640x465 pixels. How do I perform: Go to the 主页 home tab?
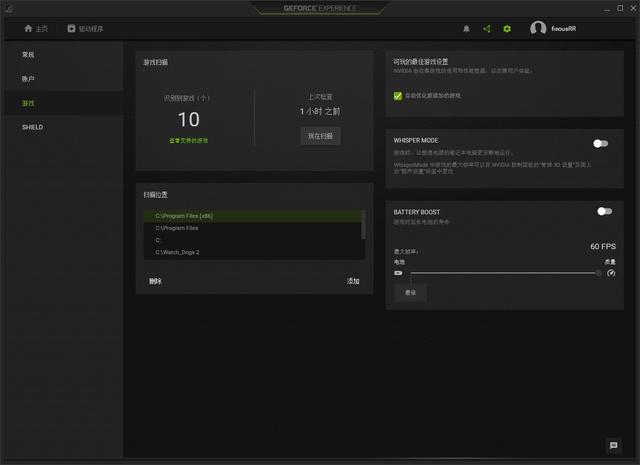(x=35, y=29)
